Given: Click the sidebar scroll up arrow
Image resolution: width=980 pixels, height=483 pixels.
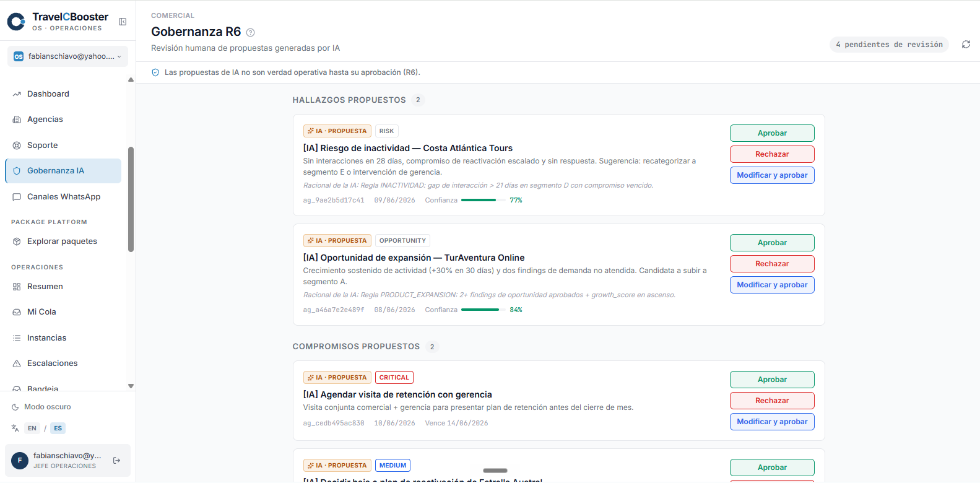Looking at the screenshot, I should click(x=131, y=80).
